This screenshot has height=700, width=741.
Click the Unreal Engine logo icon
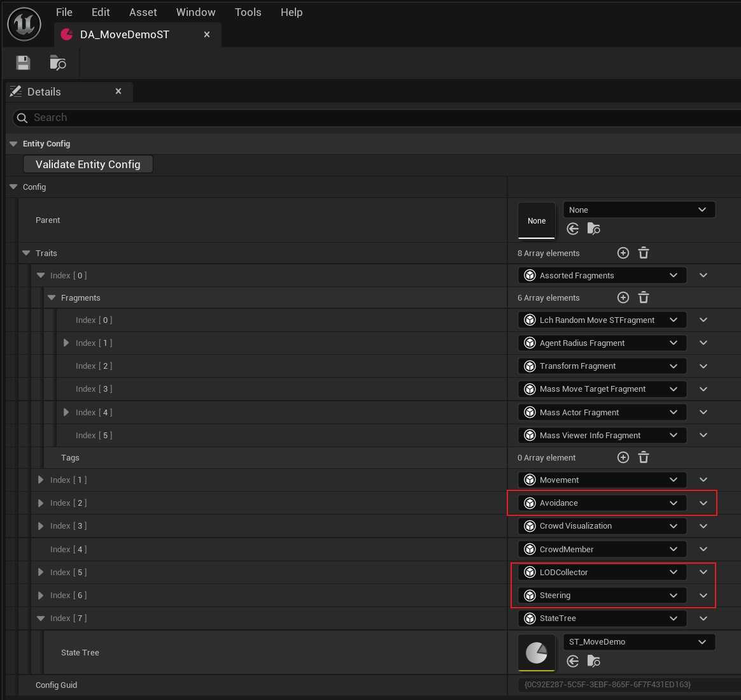click(x=24, y=24)
